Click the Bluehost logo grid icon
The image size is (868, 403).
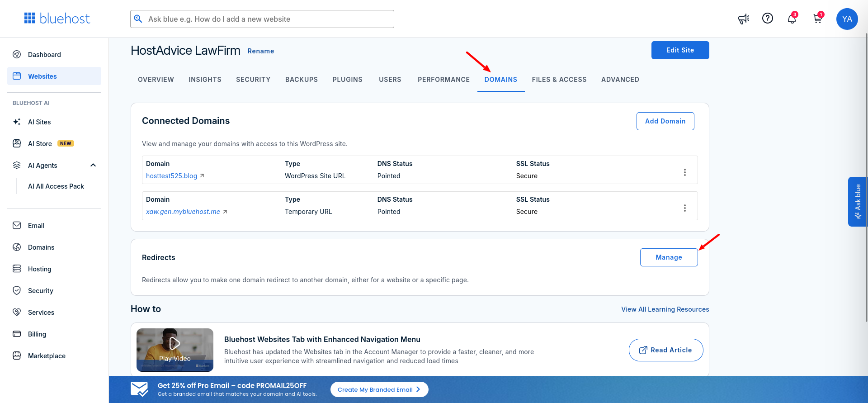pyautogui.click(x=30, y=18)
